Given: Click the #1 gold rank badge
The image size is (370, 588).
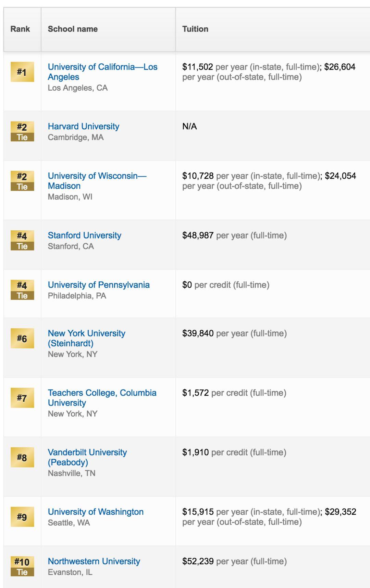Looking at the screenshot, I should point(22,72).
